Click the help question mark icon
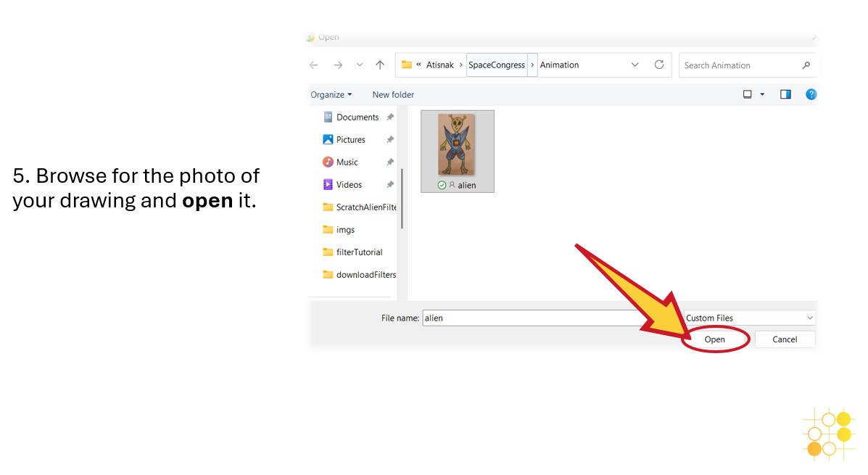This screenshot has width=868, height=475. (x=811, y=94)
